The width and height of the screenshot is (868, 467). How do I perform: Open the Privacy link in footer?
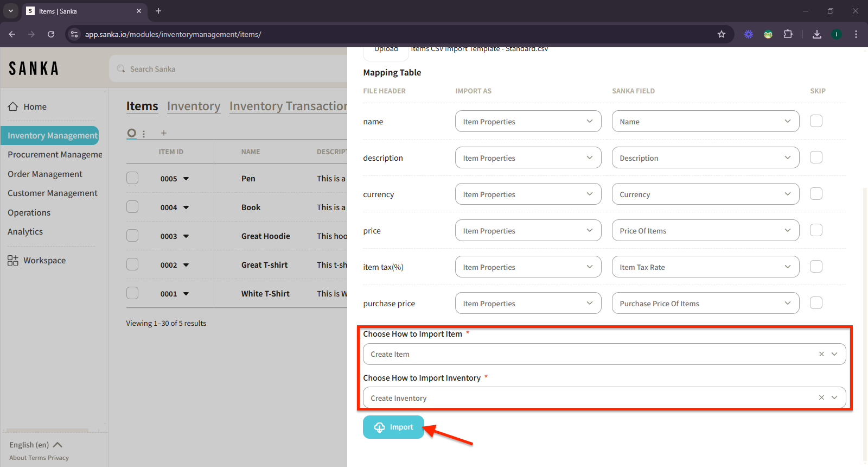(x=59, y=458)
